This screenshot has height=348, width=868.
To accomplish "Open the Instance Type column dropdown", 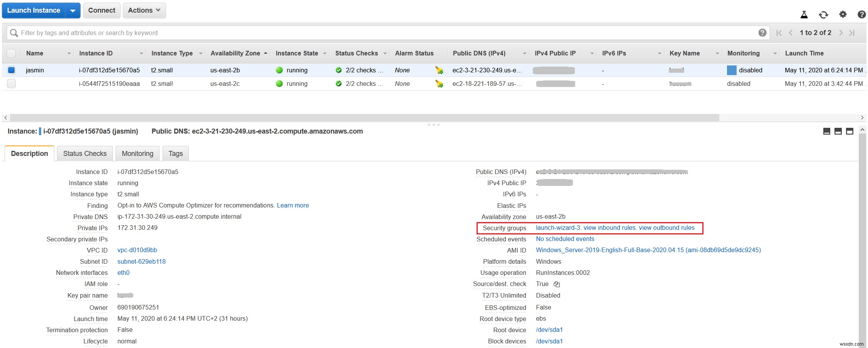I will pos(200,54).
